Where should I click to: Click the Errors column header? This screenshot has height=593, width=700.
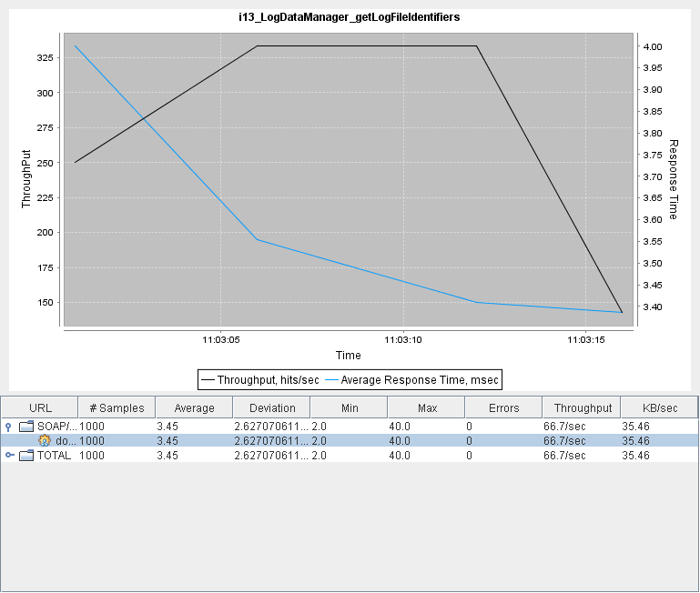[503, 407]
